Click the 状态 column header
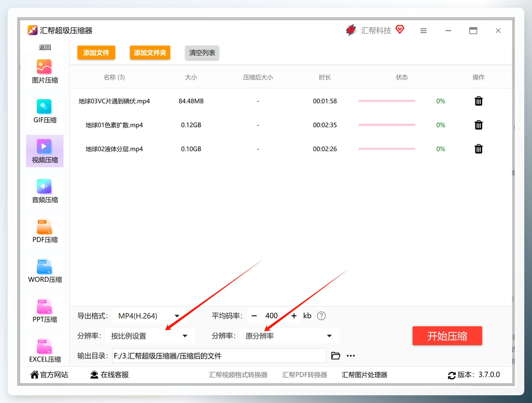 click(x=402, y=77)
